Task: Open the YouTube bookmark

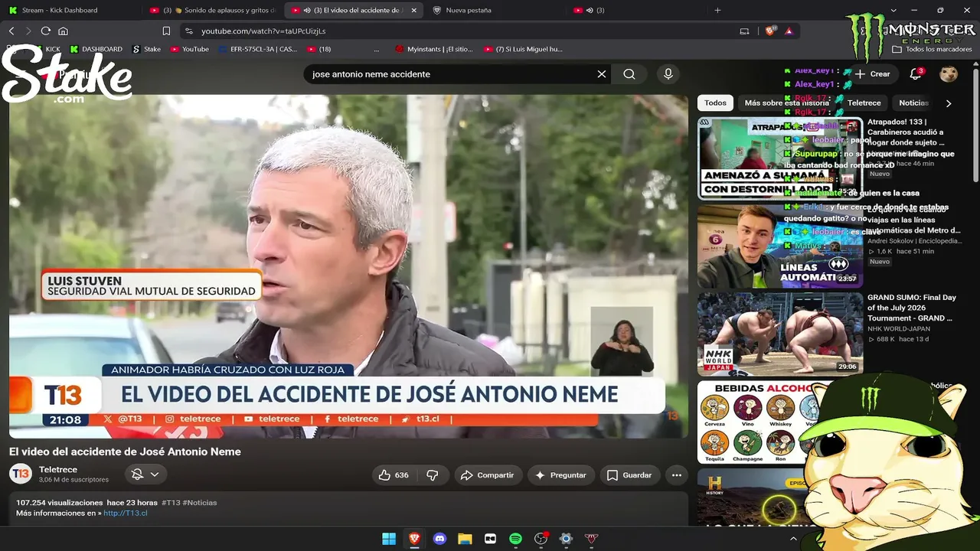Action: click(189, 49)
